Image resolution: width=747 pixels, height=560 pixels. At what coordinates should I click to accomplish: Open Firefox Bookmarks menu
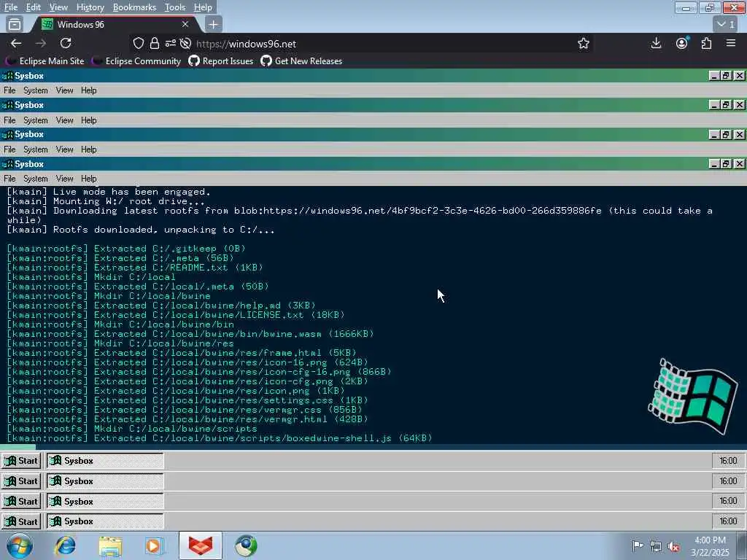pyautogui.click(x=134, y=7)
